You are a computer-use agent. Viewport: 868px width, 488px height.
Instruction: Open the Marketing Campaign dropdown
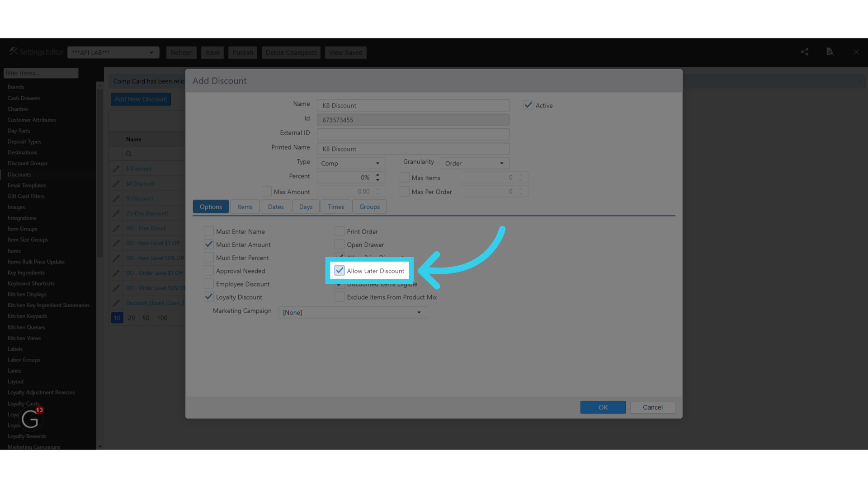[x=353, y=312]
